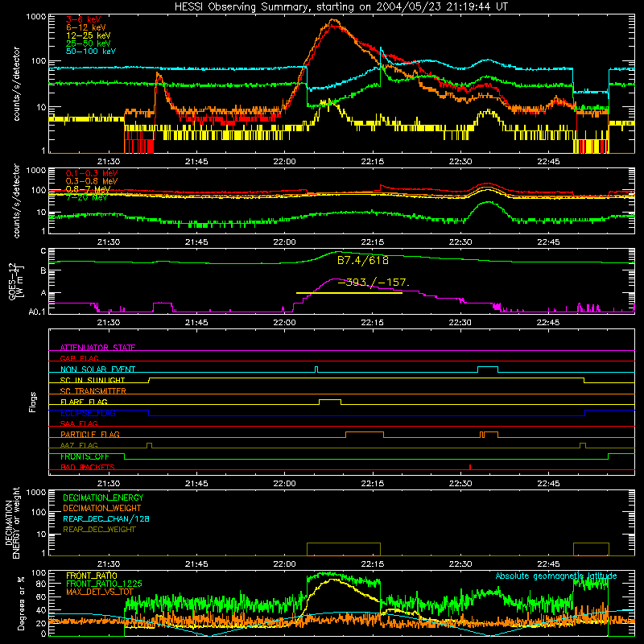The image size is (644, 644).
Task: Click 22:00 tick under the keV panel
Action: tap(284, 162)
